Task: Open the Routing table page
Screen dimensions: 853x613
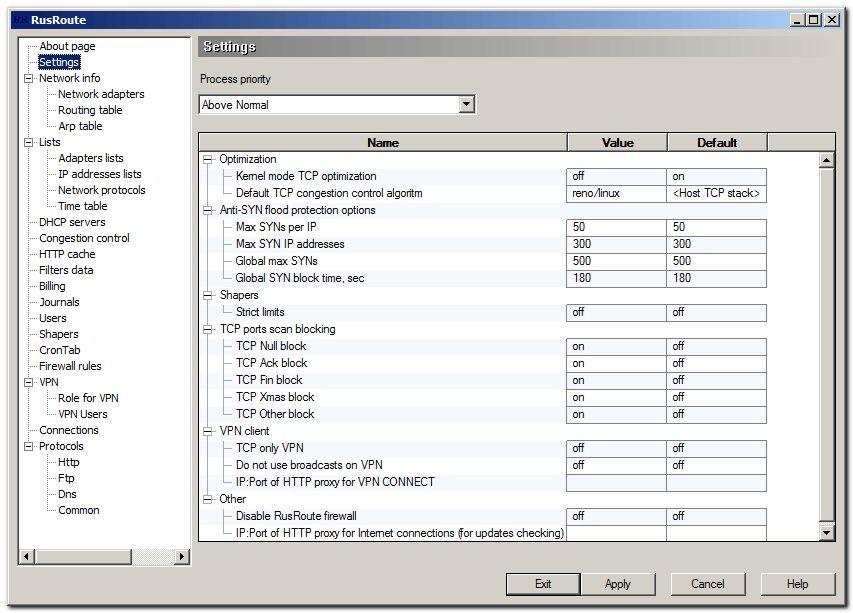Action: coord(90,110)
